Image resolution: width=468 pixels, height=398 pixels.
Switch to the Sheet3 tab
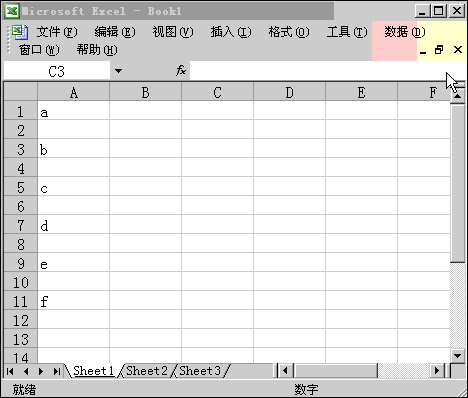click(200, 371)
